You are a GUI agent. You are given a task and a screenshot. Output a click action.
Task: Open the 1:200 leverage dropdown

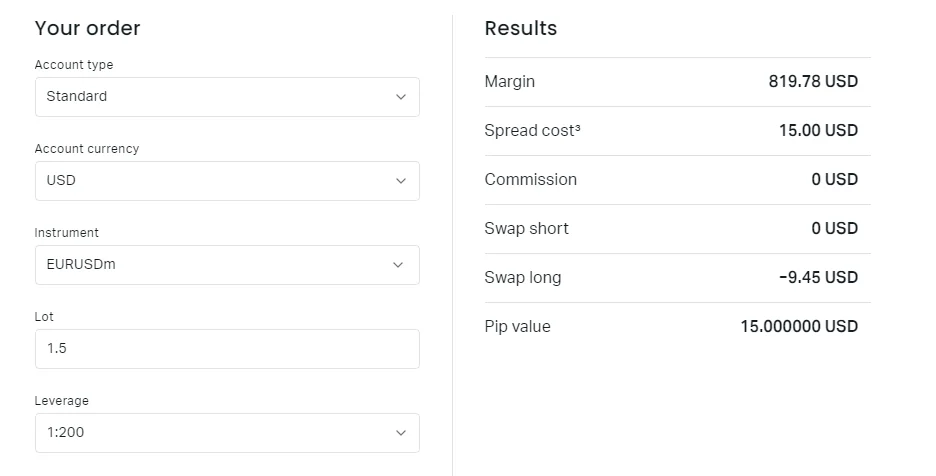pos(226,433)
